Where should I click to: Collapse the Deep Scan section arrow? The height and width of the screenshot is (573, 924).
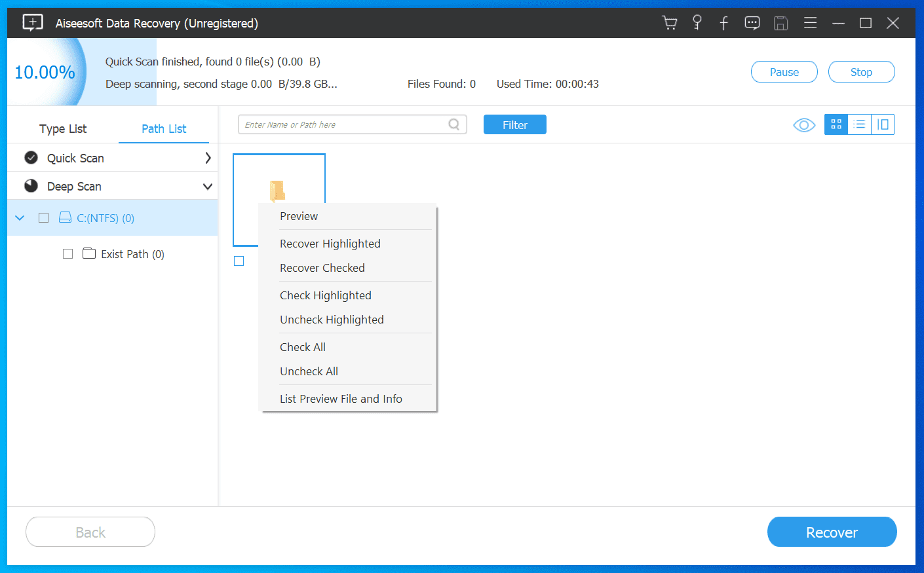208,187
